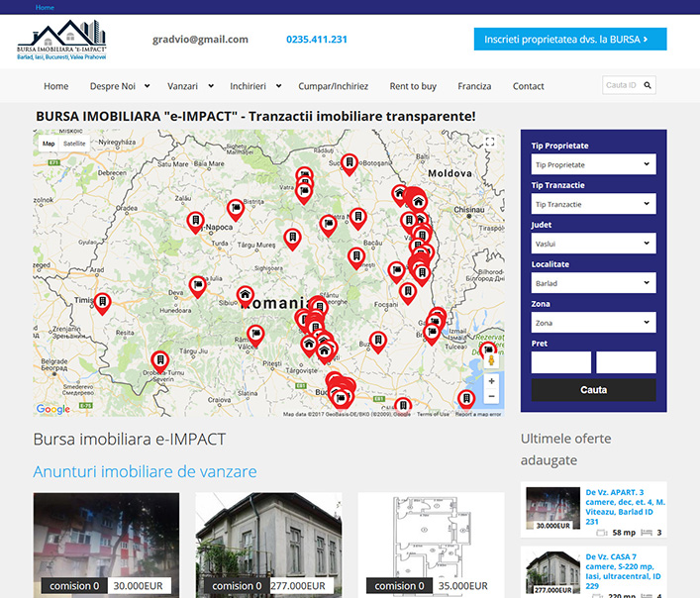This screenshot has height=598, width=700.
Task: Open the Rent to buy menu item
Action: click(413, 86)
